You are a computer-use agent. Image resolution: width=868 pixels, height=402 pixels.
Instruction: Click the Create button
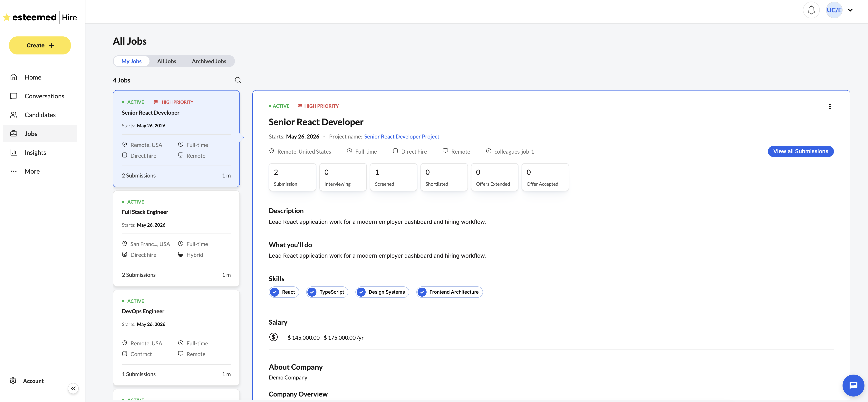coord(40,45)
